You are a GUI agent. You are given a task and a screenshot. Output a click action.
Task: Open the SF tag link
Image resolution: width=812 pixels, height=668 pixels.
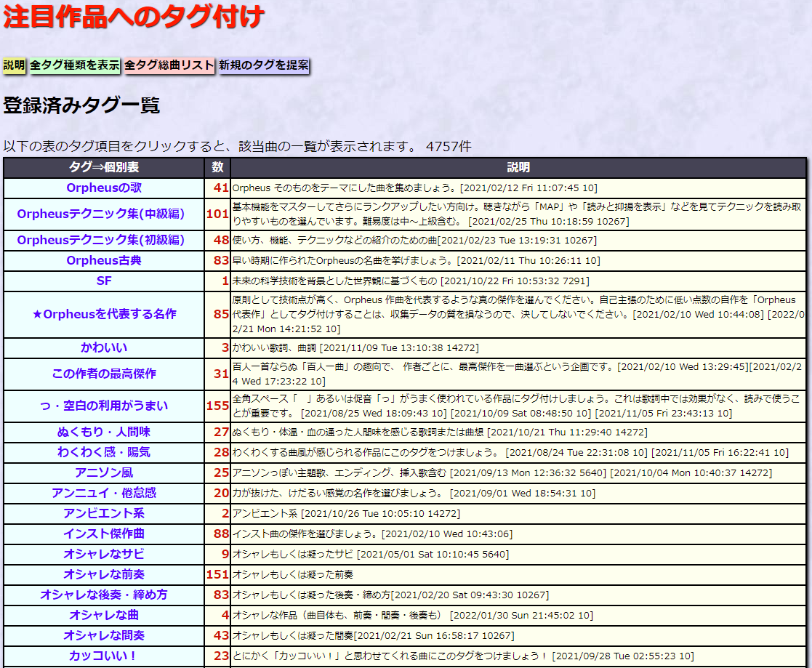coord(104,281)
